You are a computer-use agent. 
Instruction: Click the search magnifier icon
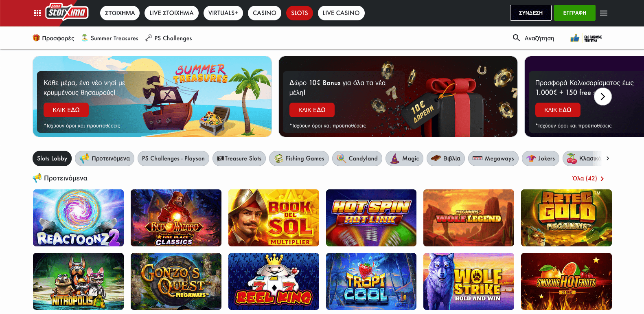pos(516,38)
